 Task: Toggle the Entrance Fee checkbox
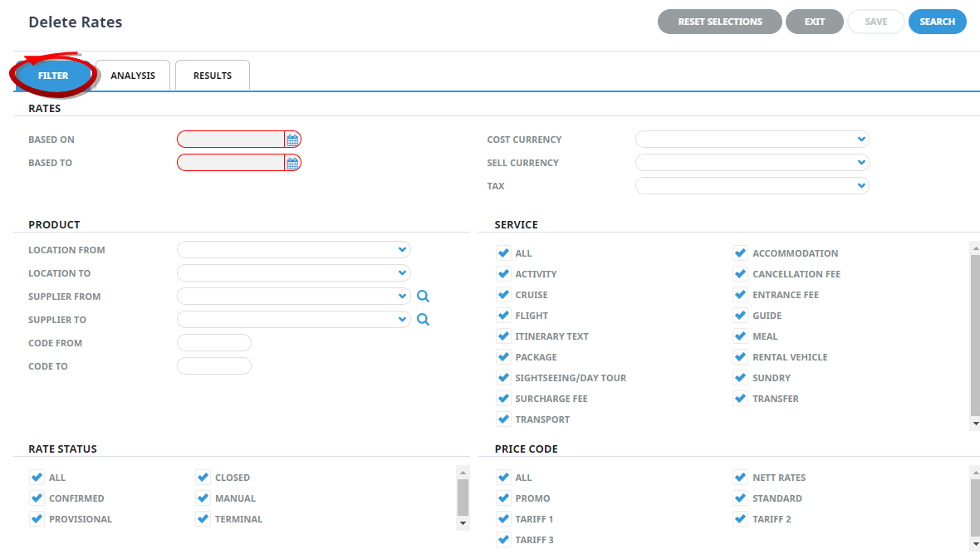pos(741,295)
